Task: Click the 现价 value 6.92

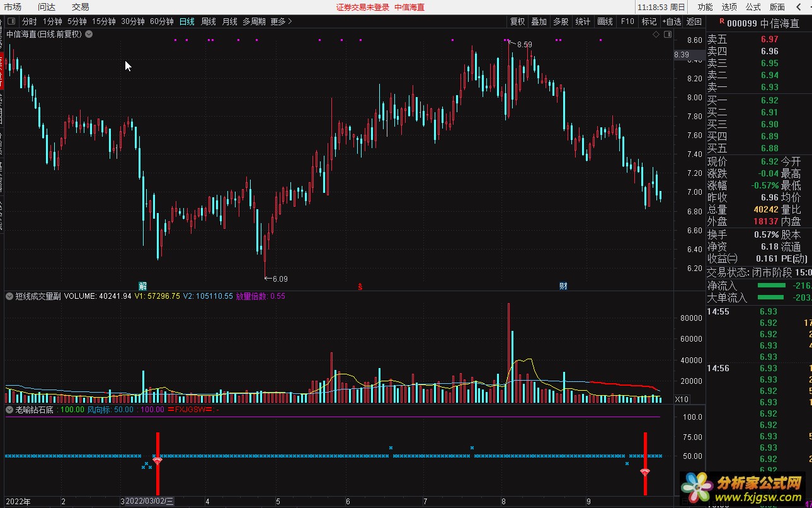Action: 769,162
